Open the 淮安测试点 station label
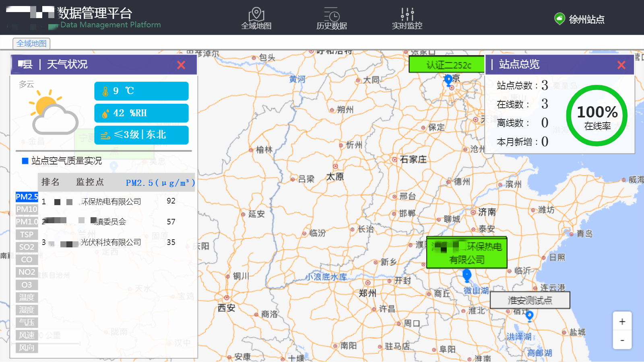Viewport: 644px width, 362px height. 529,300
